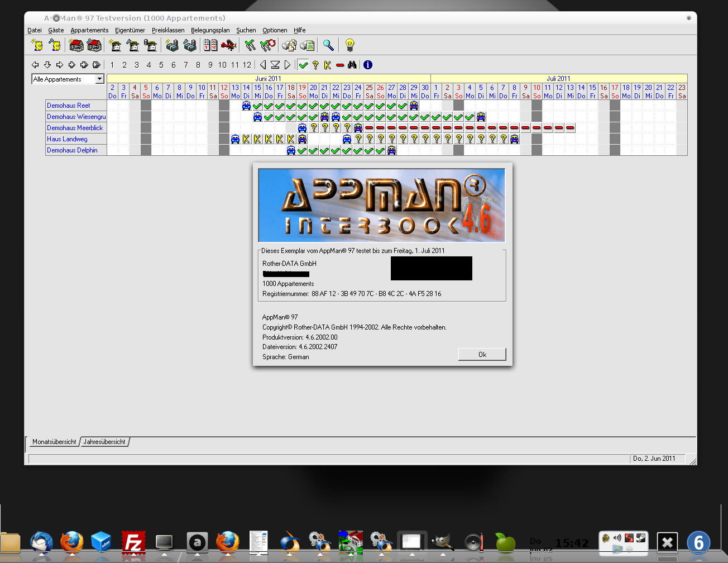Viewport: 728px width, 563px height.
Task: Jump to month 6 in the toolbar
Action: (x=174, y=65)
